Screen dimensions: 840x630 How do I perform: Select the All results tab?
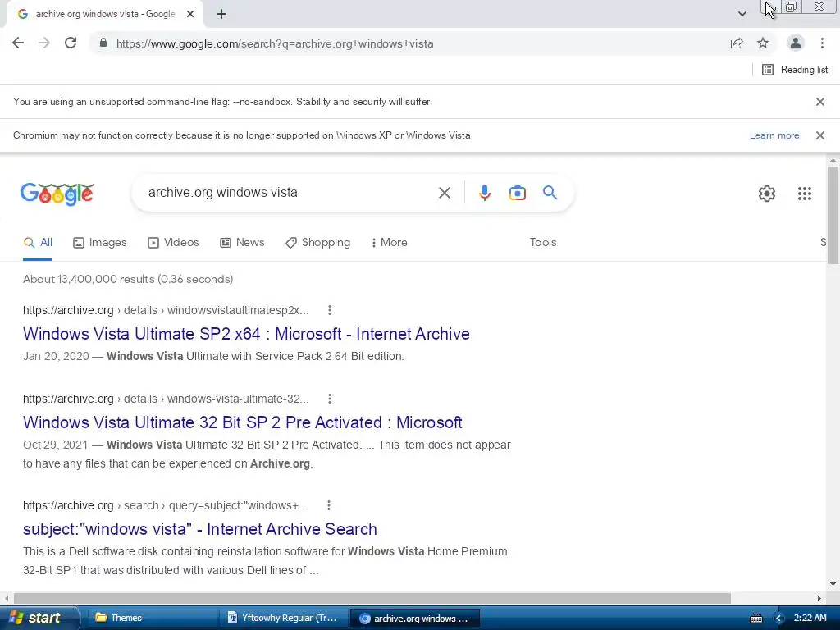click(38, 243)
